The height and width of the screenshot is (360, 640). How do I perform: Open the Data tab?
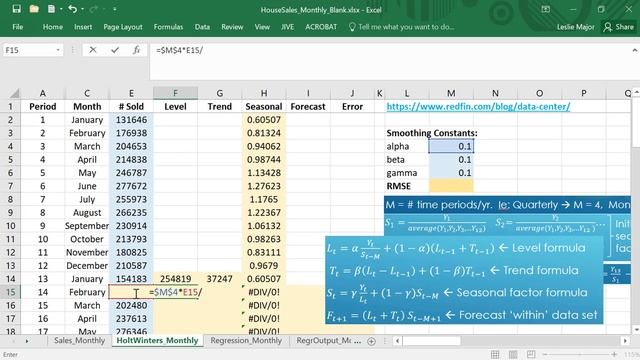tap(202, 27)
